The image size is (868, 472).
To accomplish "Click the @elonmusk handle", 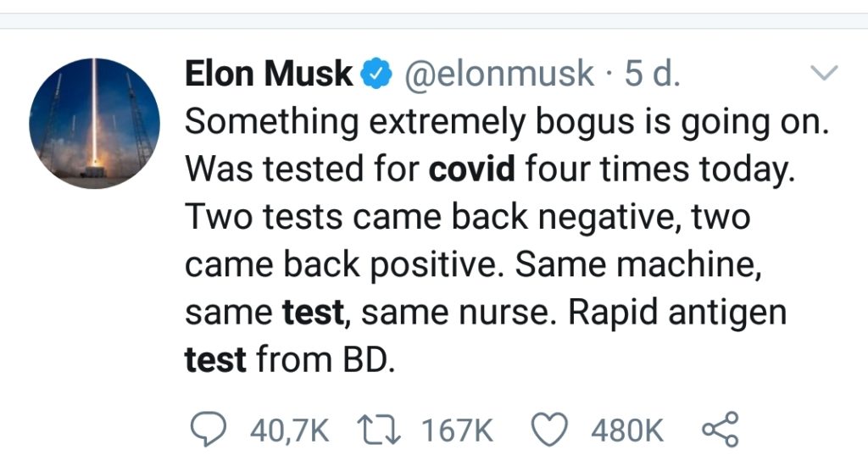I will point(498,75).
